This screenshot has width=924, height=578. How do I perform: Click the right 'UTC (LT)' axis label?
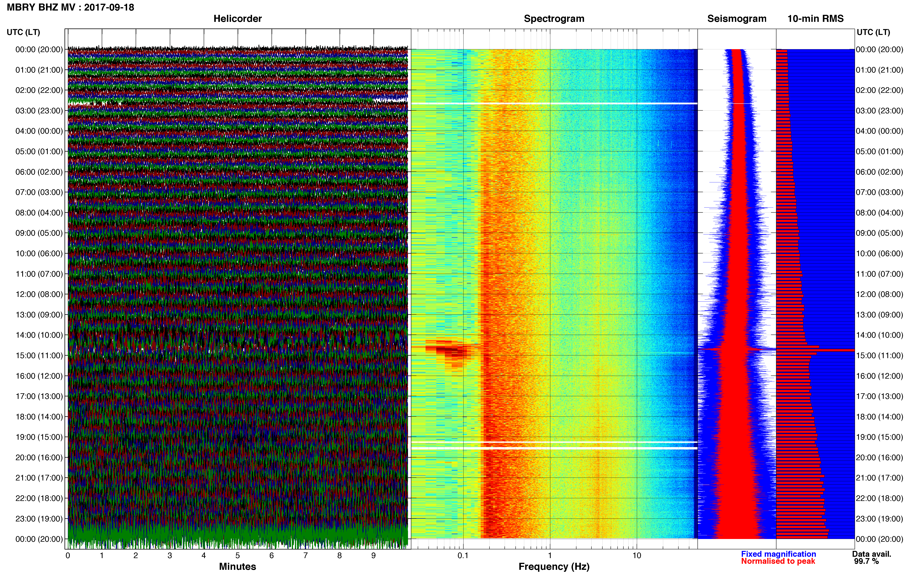pos(873,32)
